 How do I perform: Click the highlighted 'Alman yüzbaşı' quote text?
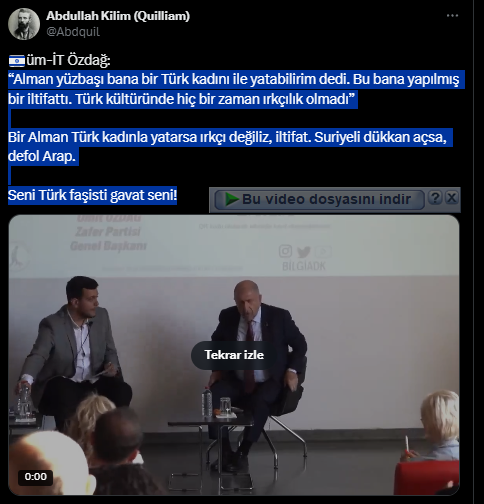click(233, 89)
